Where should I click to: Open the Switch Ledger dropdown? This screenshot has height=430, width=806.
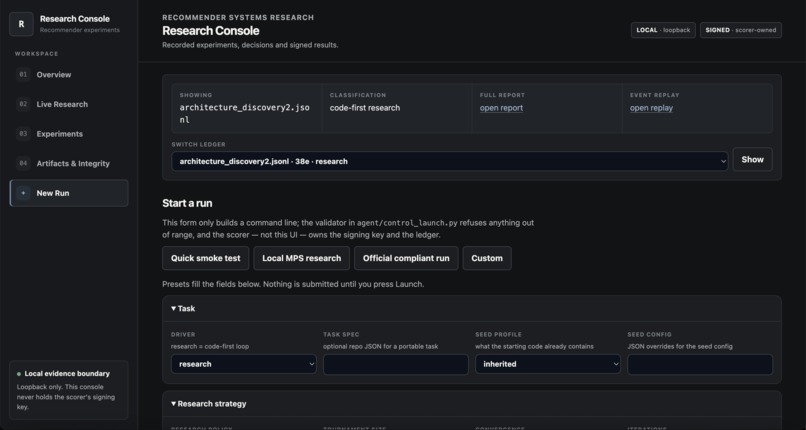pos(450,161)
